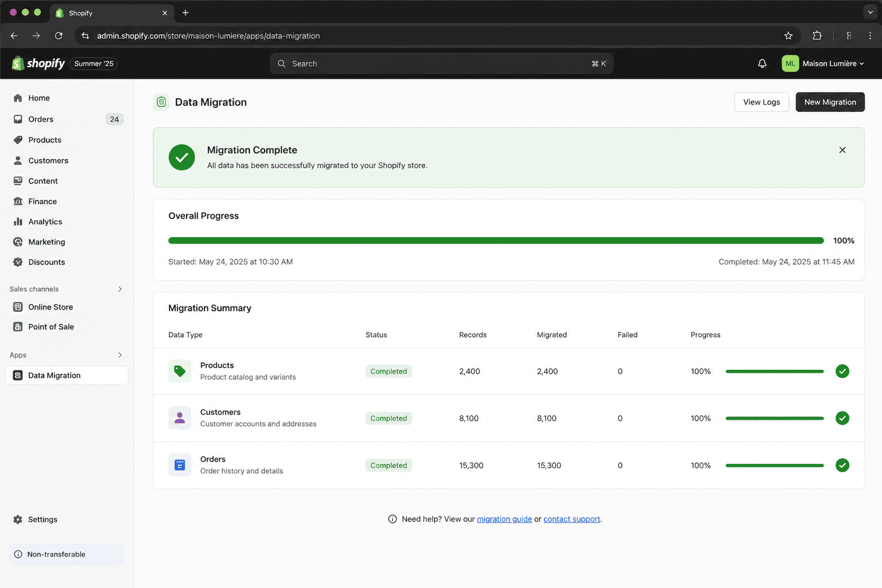Click the Customers row person icon in table

180,419
